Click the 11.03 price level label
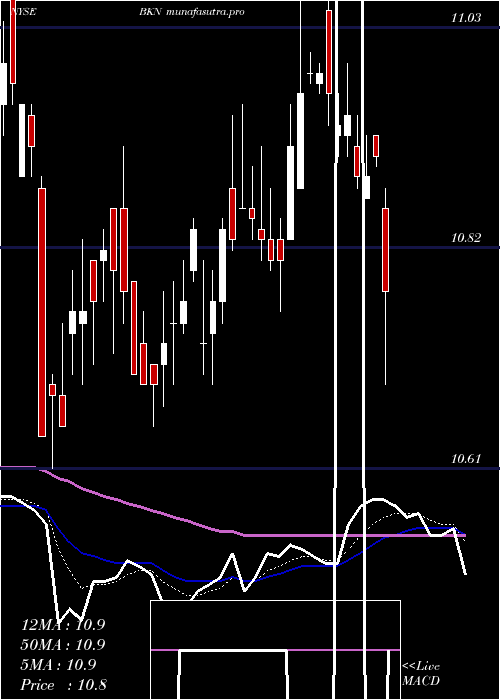 [466, 18]
